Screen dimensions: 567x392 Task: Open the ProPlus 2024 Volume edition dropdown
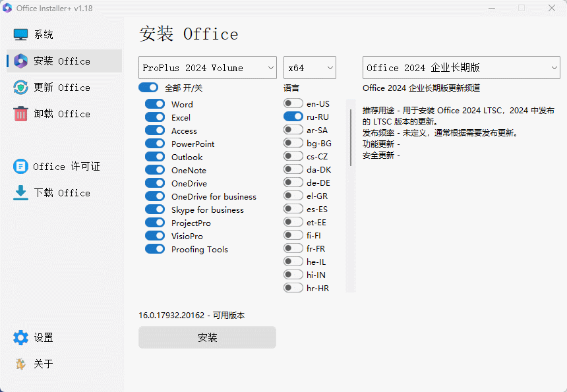click(208, 68)
